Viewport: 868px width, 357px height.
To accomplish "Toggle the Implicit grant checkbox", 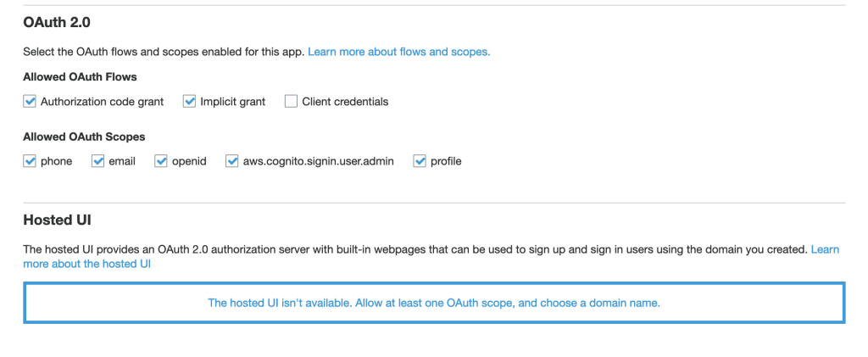I will click(190, 102).
